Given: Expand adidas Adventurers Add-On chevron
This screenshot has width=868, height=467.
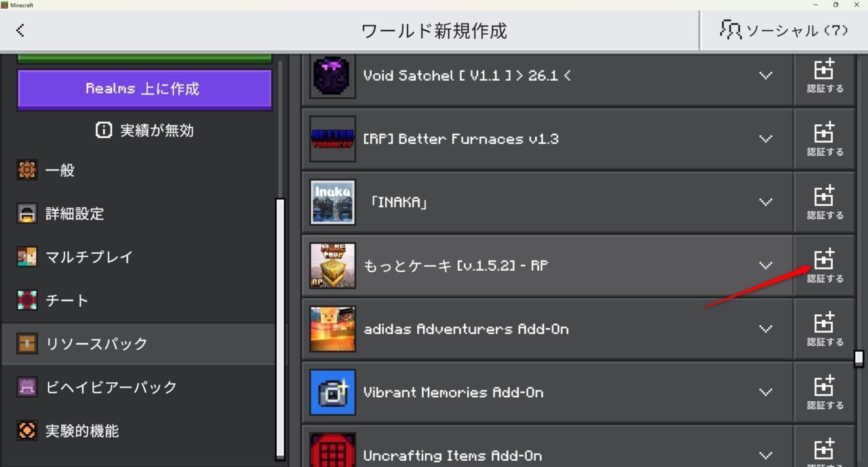Looking at the screenshot, I should [x=766, y=329].
